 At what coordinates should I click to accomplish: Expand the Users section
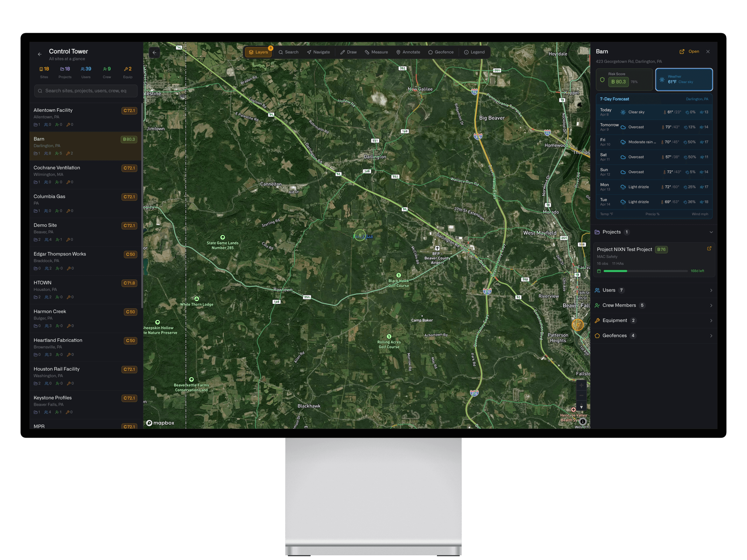tap(654, 290)
